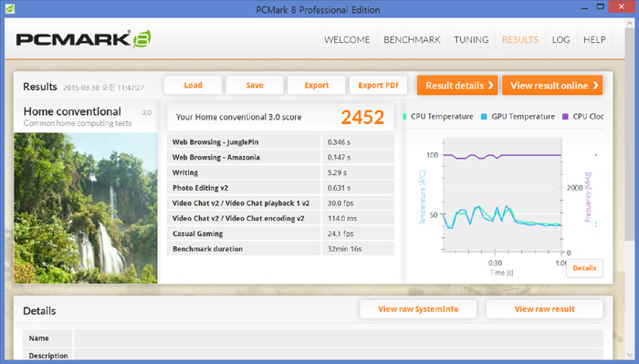Toggle GPU Temperature legend swatch
The height and width of the screenshot is (364, 639).
tap(484, 117)
